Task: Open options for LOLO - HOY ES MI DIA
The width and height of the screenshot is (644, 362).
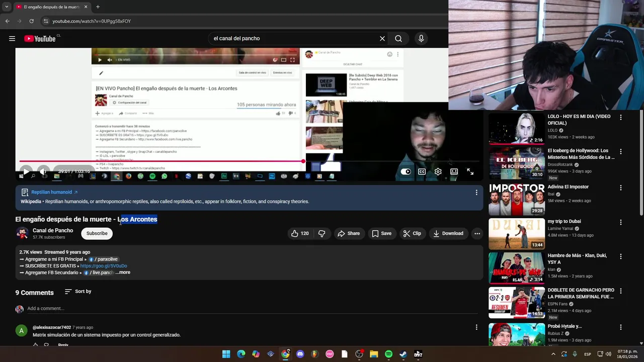Action: pyautogui.click(x=621, y=117)
